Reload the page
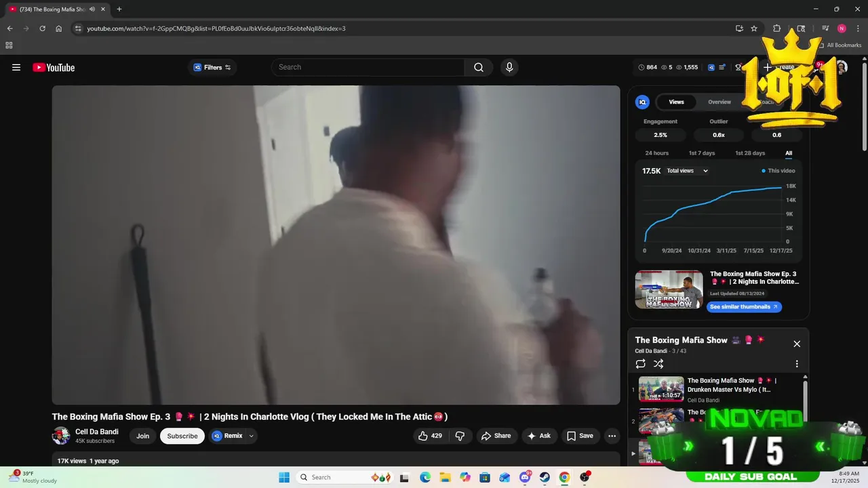This screenshot has width=868, height=488. [x=42, y=28]
